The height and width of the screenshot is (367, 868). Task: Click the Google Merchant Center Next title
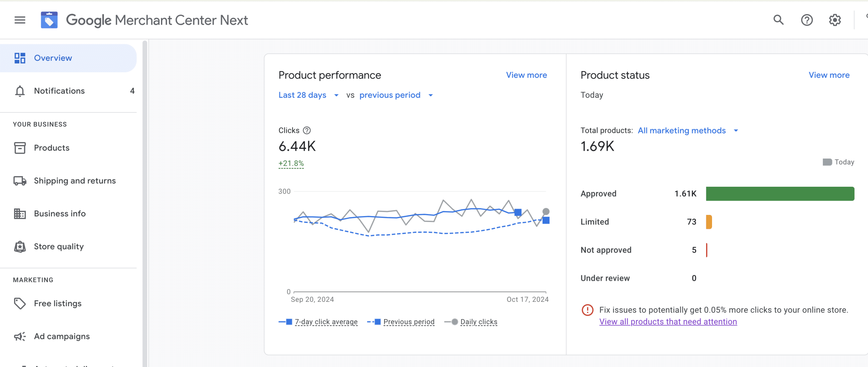[x=157, y=20]
